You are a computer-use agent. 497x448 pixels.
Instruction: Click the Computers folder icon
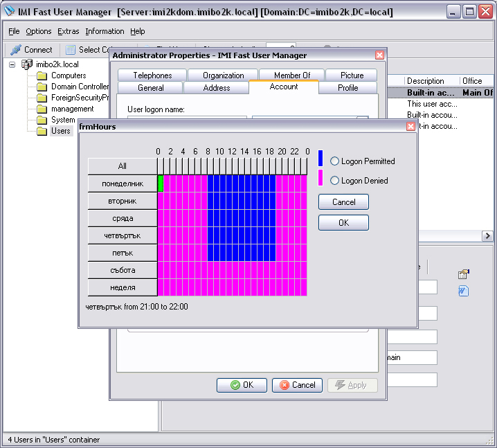pyautogui.click(x=42, y=75)
